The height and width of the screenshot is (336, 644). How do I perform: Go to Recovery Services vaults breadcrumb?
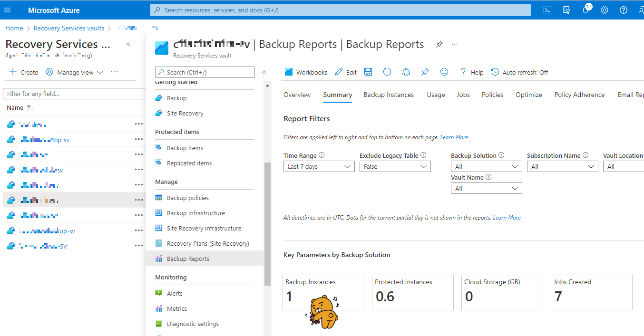click(69, 29)
